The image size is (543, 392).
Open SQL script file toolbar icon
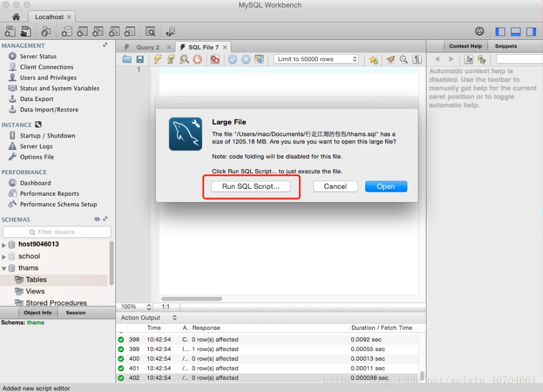pyautogui.click(x=25, y=31)
